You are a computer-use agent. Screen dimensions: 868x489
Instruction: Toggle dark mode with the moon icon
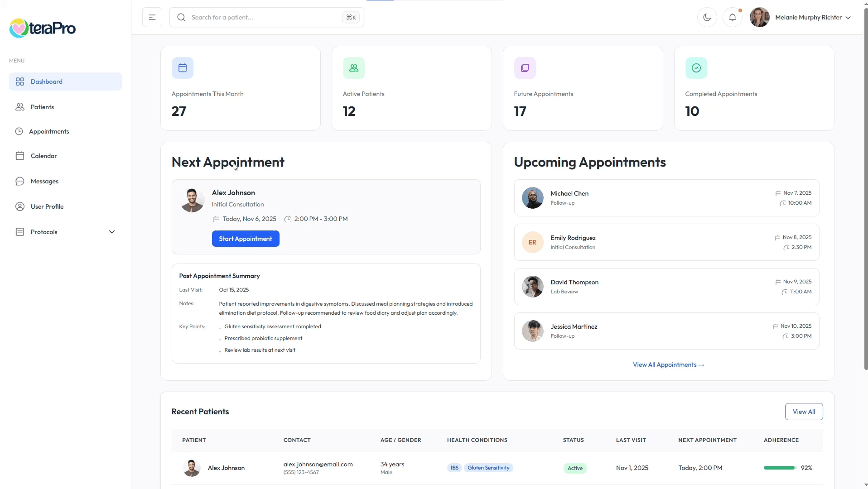pos(707,17)
